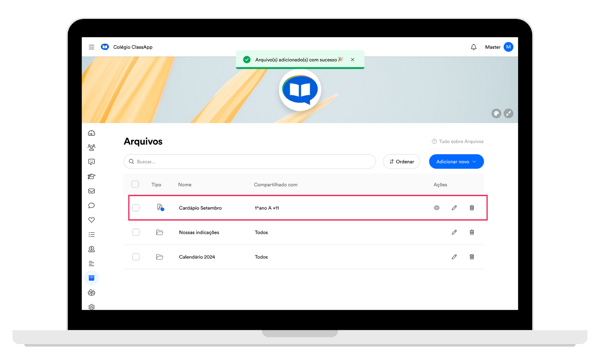
Task: Check the Nossas indicações row checkbox
Action: point(136,232)
